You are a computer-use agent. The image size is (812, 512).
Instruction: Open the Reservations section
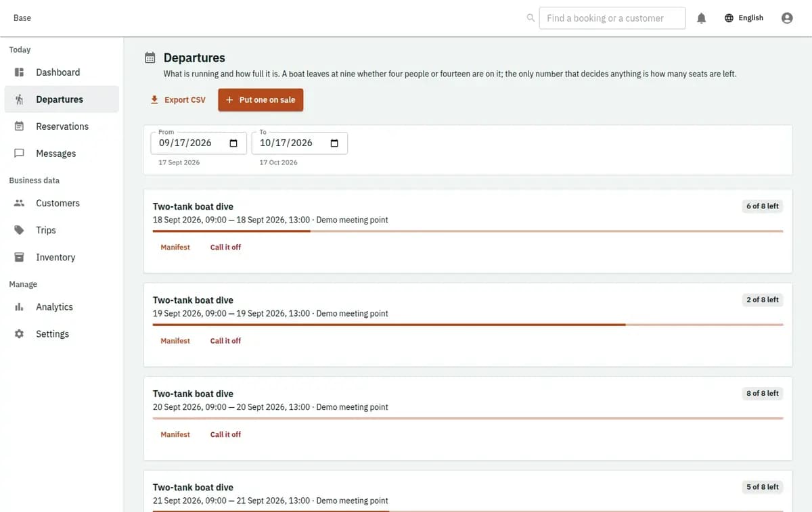point(62,126)
